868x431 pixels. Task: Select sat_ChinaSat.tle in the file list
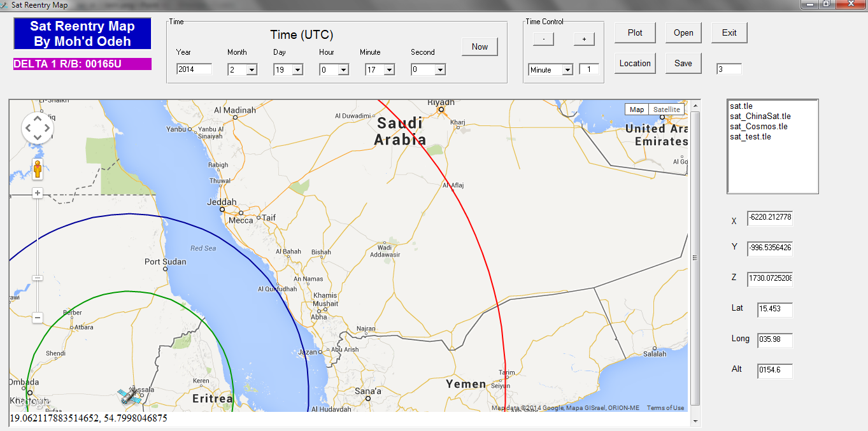tap(760, 116)
